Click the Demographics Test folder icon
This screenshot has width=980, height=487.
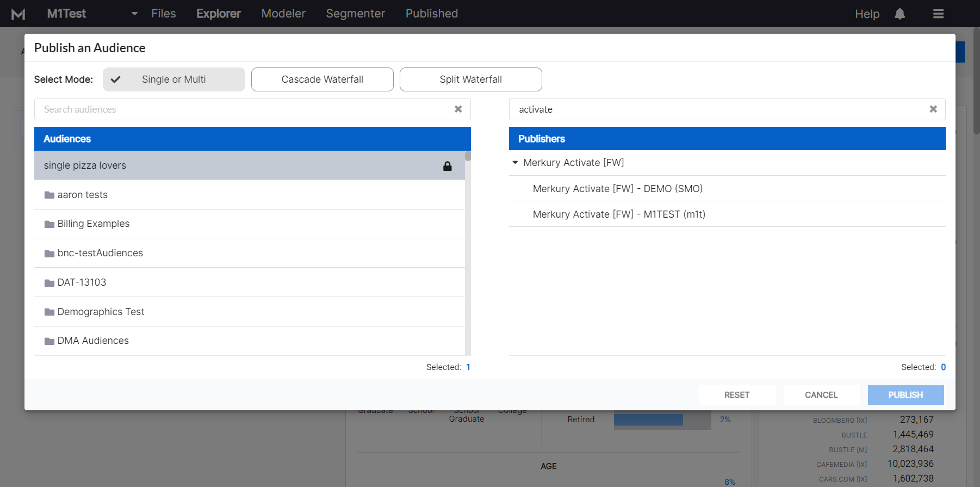49,312
